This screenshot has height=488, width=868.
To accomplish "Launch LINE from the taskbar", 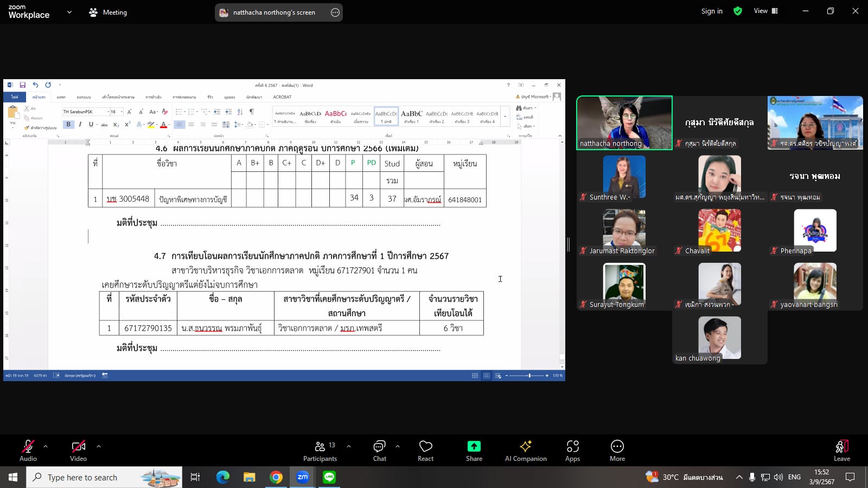I will [x=329, y=477].
